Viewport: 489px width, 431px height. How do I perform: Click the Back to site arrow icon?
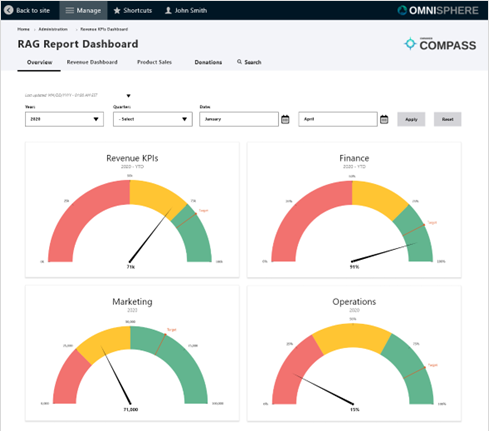(x=9, y=10)
